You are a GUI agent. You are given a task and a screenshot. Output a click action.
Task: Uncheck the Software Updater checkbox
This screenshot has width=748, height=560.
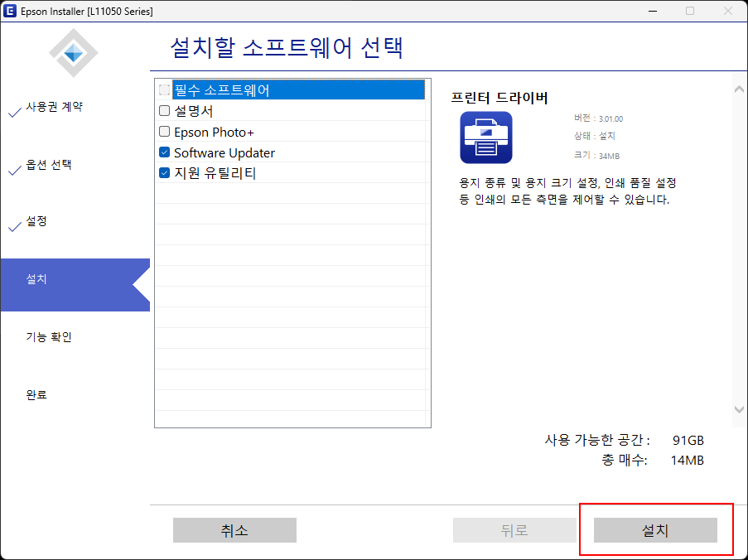click(x=165, y=152)
